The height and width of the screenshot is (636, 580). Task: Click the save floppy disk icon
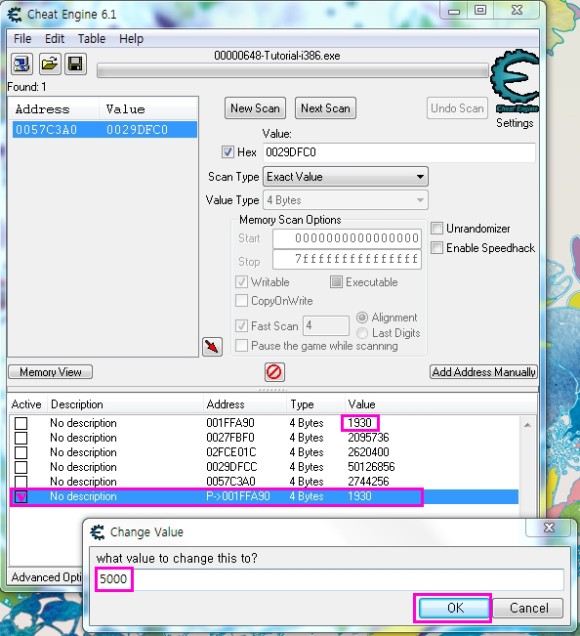(75, 64)
